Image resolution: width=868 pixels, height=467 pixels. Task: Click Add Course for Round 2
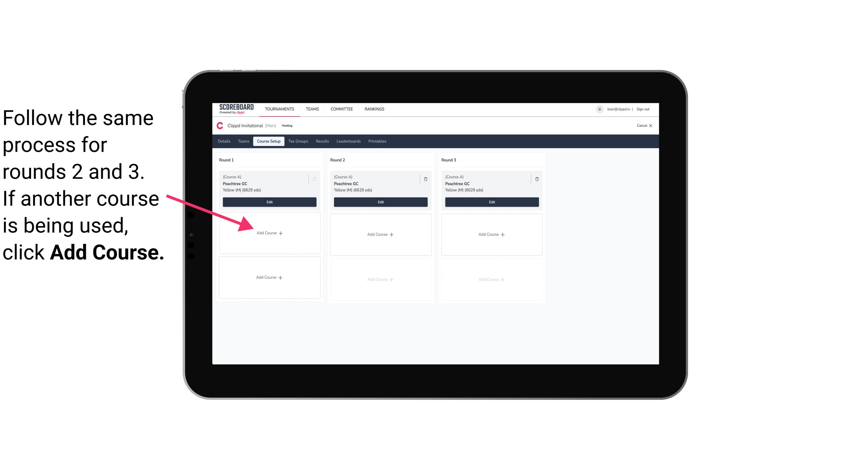pyautogui.click(x=379, y=234)
